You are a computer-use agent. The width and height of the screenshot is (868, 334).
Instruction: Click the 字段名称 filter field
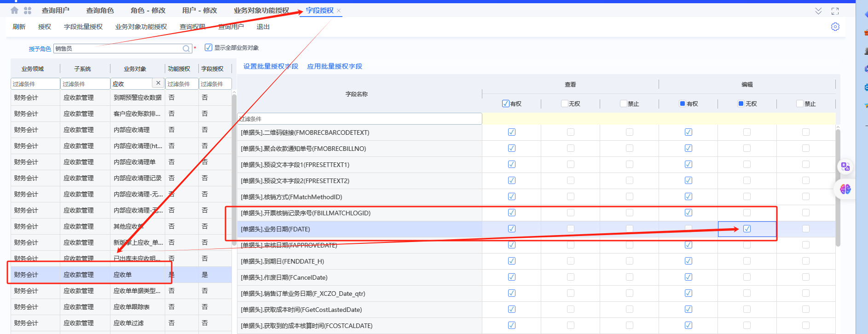359,119
